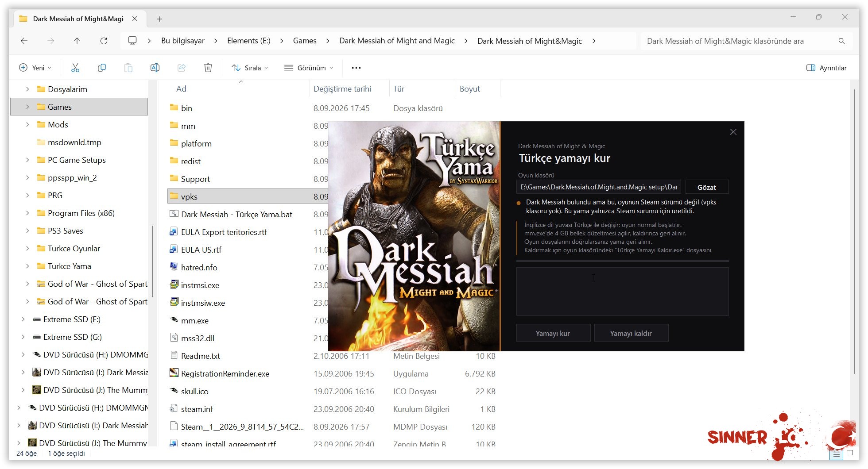Select the instmsi.exe installer icon
The image size is (868, 469).
(x=174, y=284)
